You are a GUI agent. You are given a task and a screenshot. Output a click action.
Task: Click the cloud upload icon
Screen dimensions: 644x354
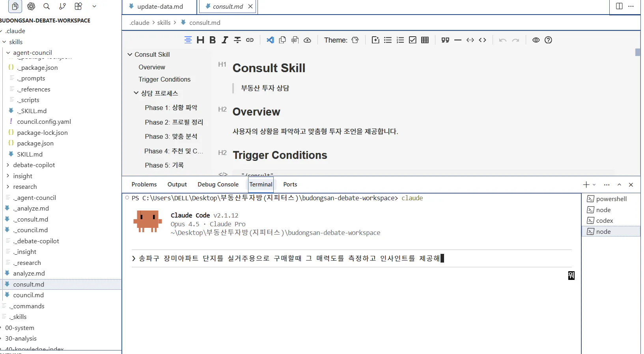(307, 40)
